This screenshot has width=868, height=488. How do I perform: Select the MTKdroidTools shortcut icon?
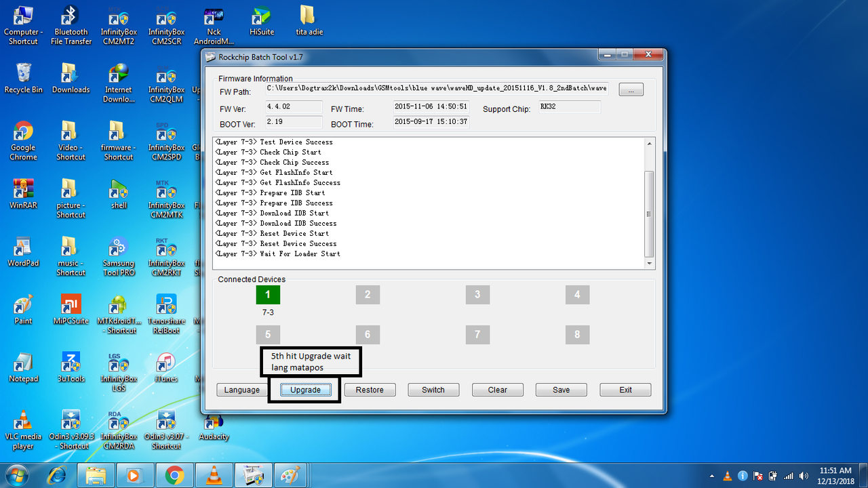click(x=119, y=314)
